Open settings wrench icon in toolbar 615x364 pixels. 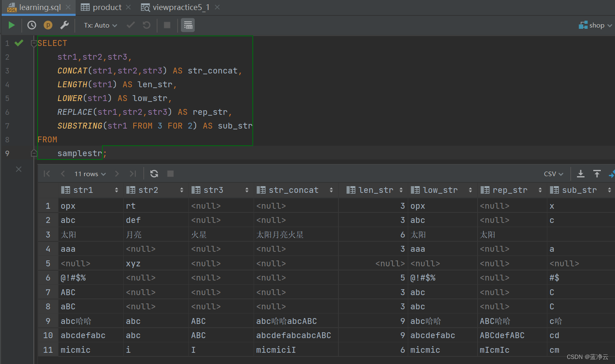tap(64, 25)
